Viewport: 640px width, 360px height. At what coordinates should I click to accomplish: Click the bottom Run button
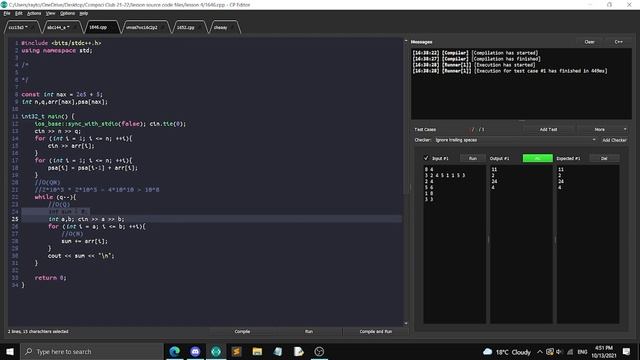point(309,331)
